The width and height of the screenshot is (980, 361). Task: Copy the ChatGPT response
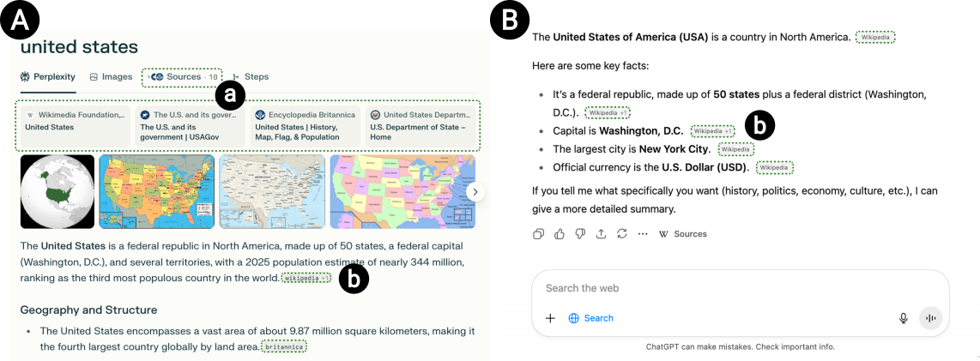tap(539, 234)
